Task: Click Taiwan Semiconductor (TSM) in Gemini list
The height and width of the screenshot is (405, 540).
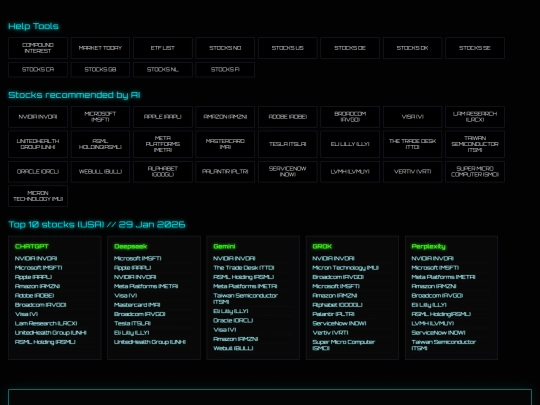Action: tap(246, 299)
